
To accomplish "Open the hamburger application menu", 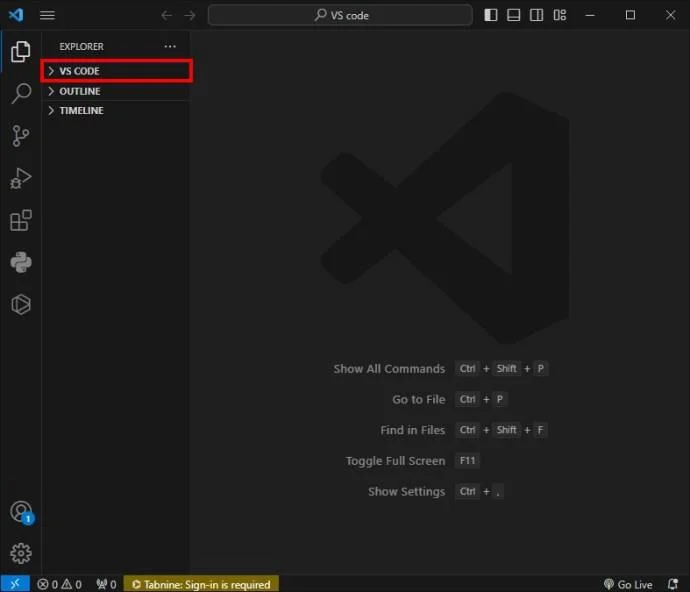I will (47, 15).
